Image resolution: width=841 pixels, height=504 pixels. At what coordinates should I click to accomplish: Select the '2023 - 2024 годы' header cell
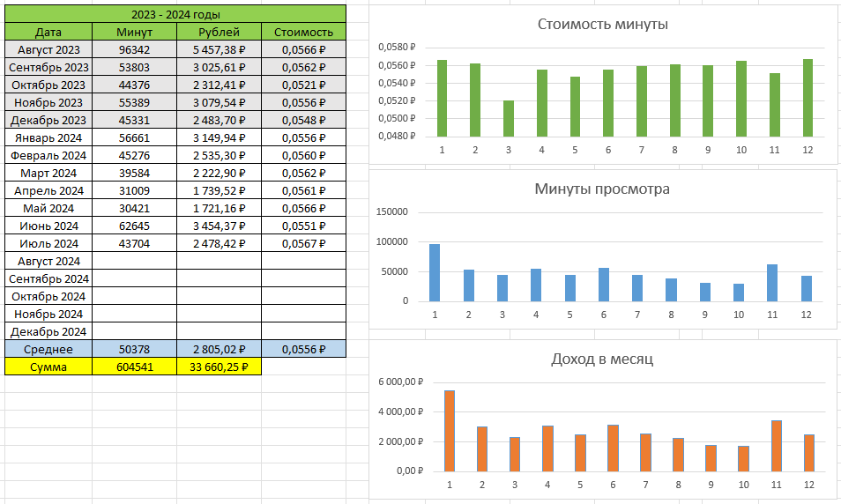point(175,14)
